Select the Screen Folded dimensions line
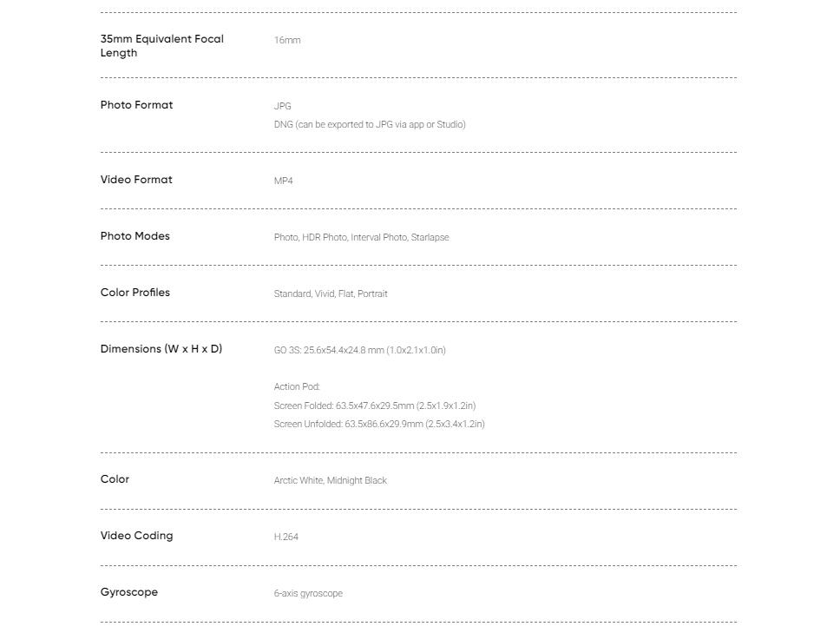The width and height of the screenshot is (840, 633). (x=375, y=406)
